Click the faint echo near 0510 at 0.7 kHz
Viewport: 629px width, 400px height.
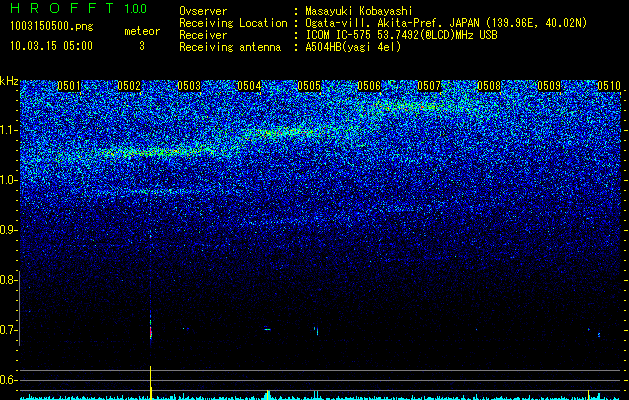click(599, 334)
